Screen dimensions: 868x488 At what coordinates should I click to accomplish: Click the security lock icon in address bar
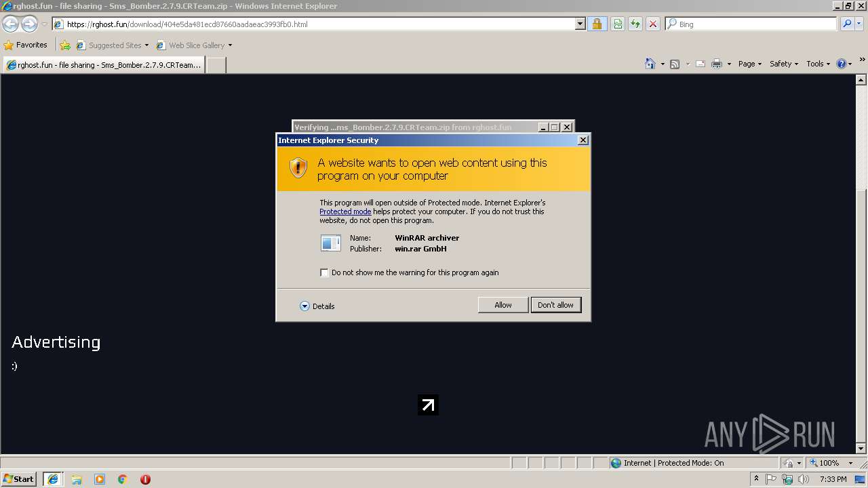(597, 24)
